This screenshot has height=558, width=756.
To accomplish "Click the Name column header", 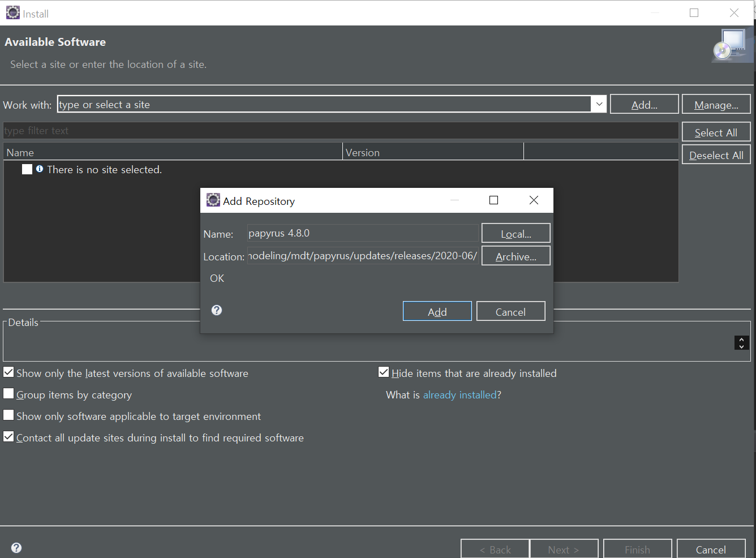I will pos(173,152).
